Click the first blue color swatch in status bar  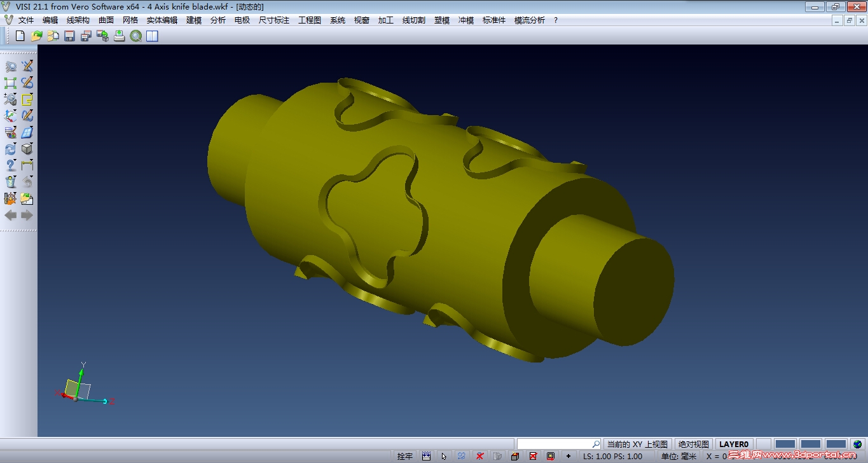(x=785, y=444)
